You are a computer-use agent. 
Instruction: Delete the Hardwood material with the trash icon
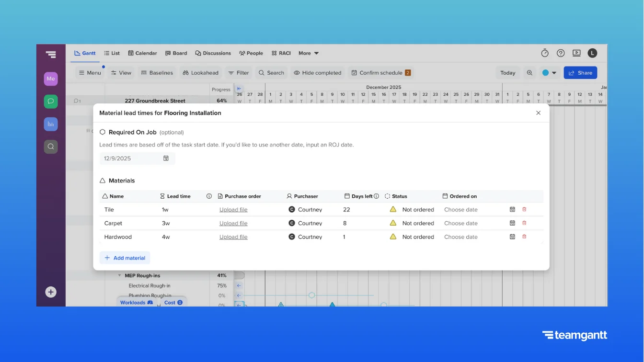tap(525, 237)
